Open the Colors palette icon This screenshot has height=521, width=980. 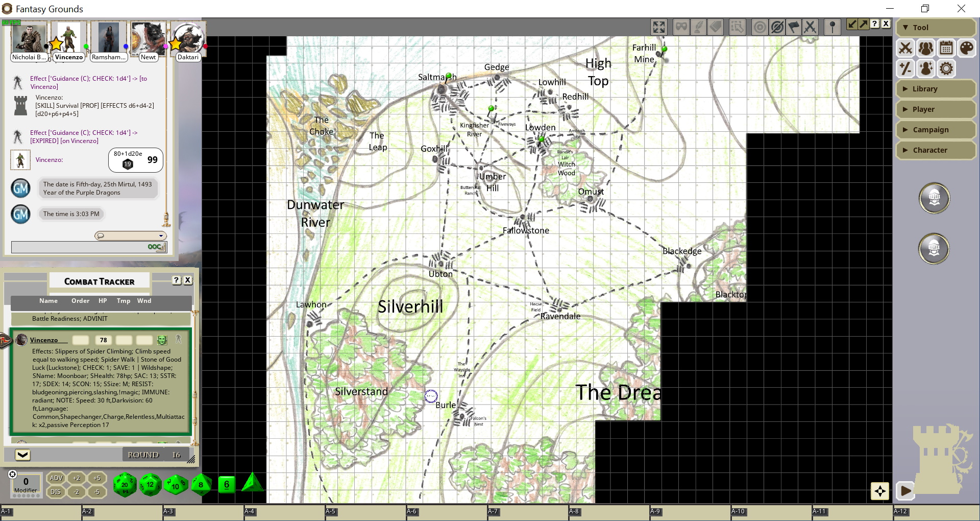(966, 49)
